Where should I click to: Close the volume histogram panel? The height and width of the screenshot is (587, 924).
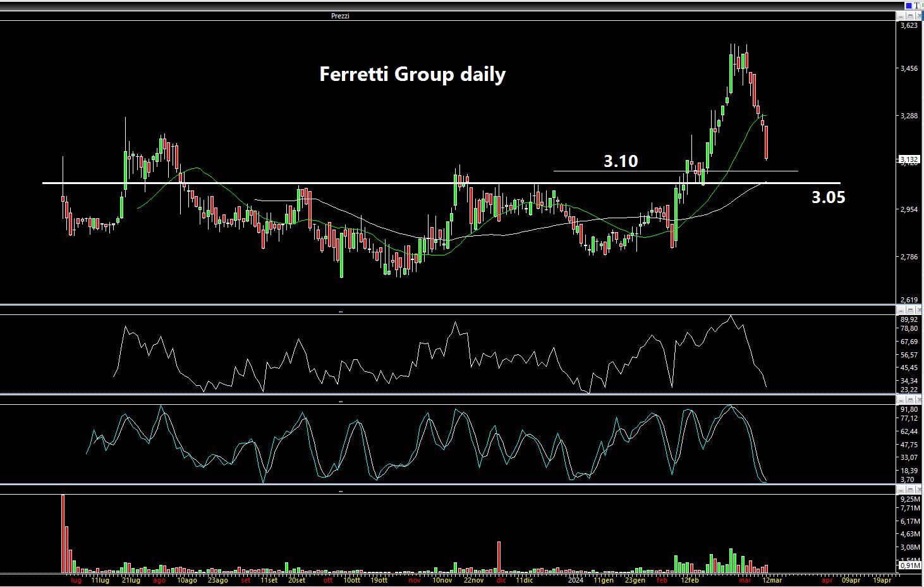point(918,490)
